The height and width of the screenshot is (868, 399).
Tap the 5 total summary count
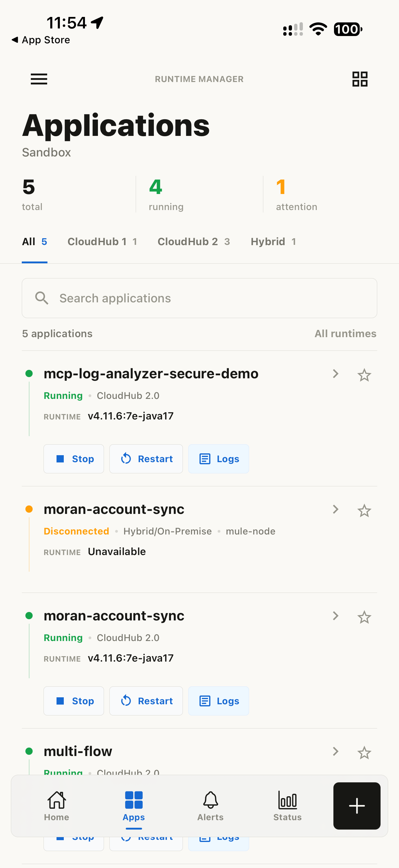pyautogui.click(x=32, y=194)
